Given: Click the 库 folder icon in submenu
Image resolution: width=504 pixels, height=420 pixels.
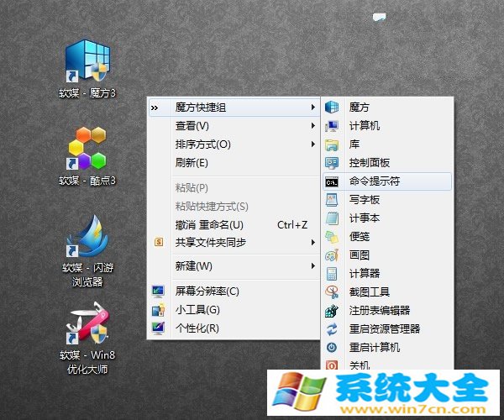Looking at the screenshot, I should pos(332,144).
